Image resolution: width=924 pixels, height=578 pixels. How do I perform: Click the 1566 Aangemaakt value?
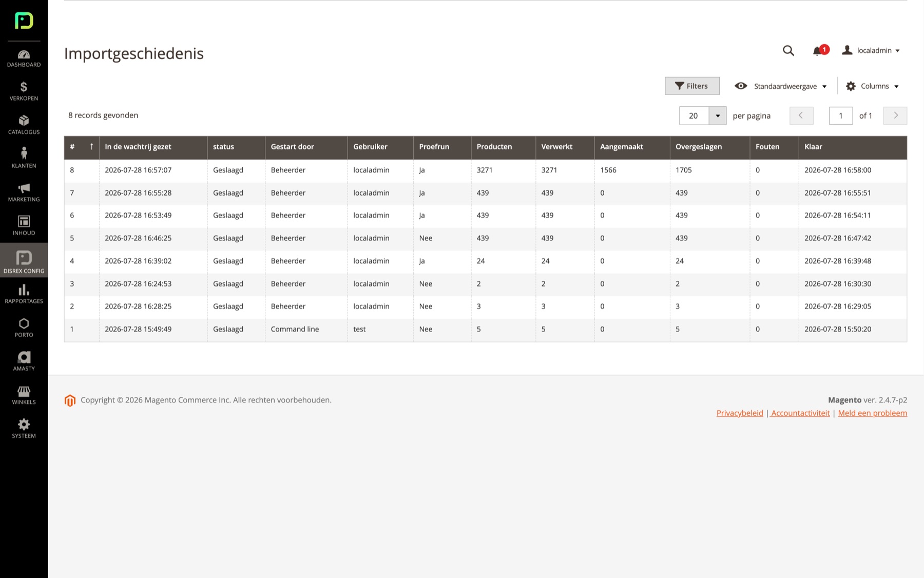[x=608, y=170]
